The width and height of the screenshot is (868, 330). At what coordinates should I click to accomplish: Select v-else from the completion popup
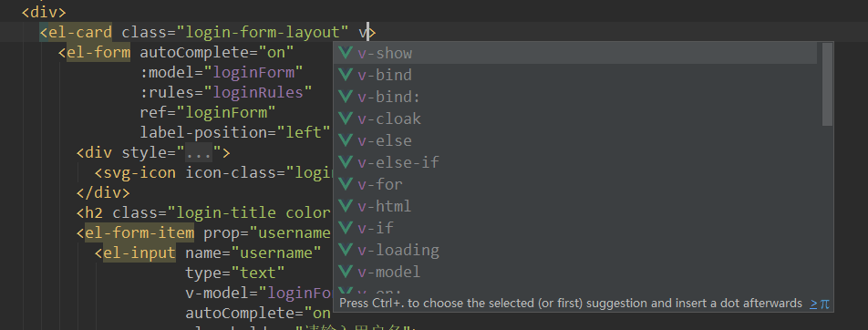577,140
